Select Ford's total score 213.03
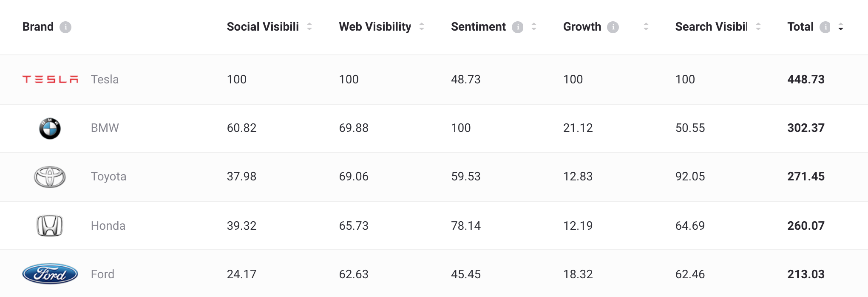868x297 pixels. [x=806, y=274]
